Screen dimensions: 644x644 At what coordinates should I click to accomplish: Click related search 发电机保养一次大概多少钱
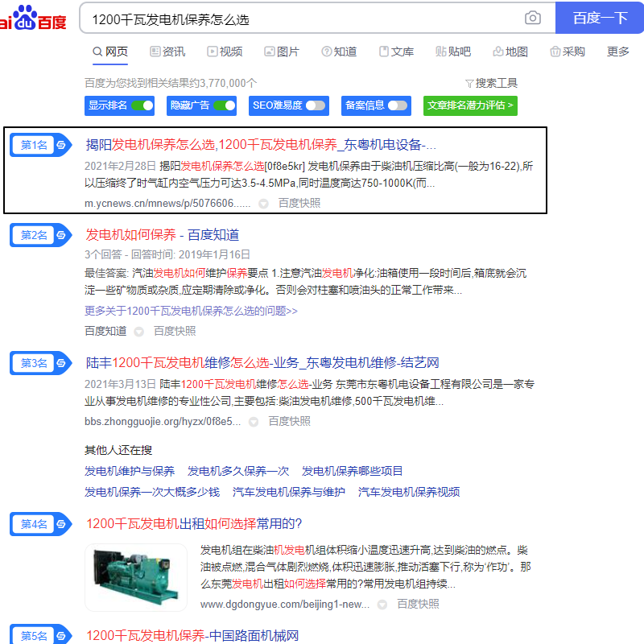pos(152,492)
